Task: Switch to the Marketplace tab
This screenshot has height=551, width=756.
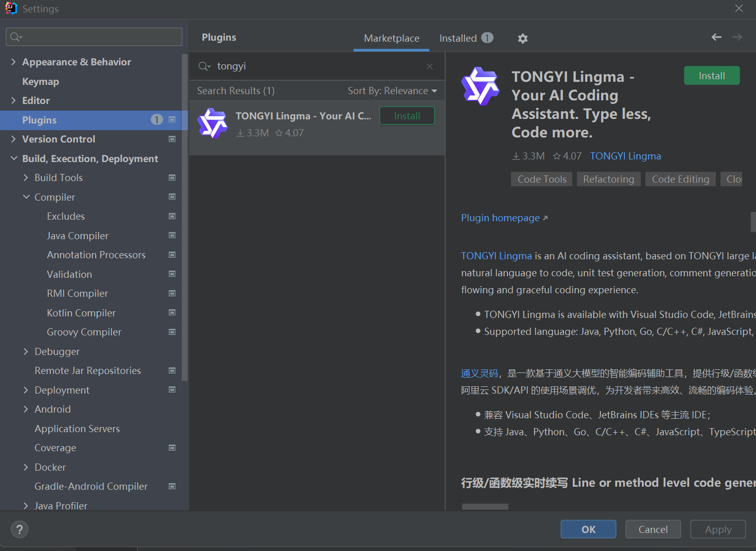Action: (x=392, y=39)
